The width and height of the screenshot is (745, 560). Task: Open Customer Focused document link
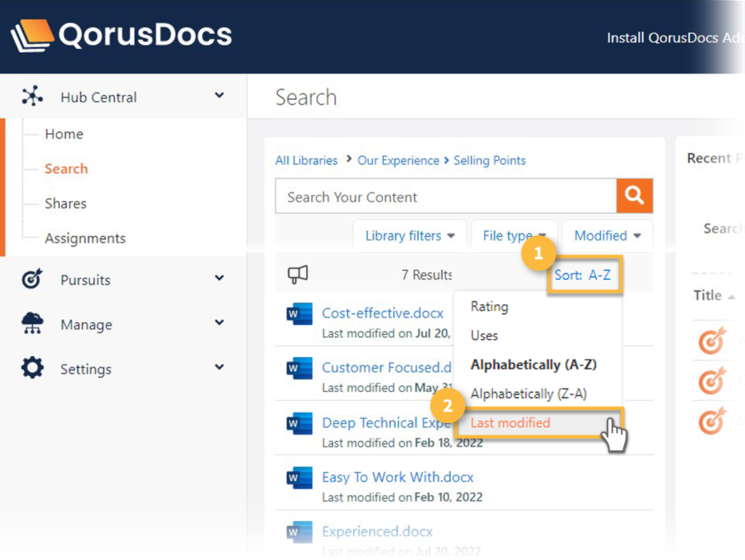[x=386, y=368]
